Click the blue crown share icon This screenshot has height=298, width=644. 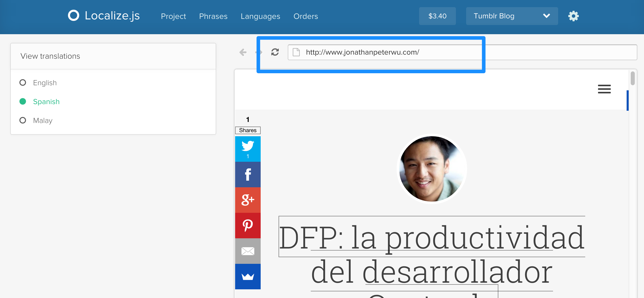pyautogui.click(x=248, y=277)
